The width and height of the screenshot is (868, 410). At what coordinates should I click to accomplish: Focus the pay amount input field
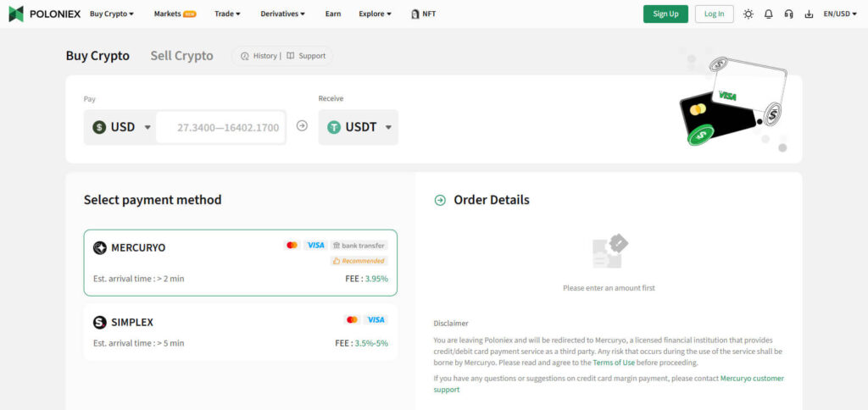[221, 127]
